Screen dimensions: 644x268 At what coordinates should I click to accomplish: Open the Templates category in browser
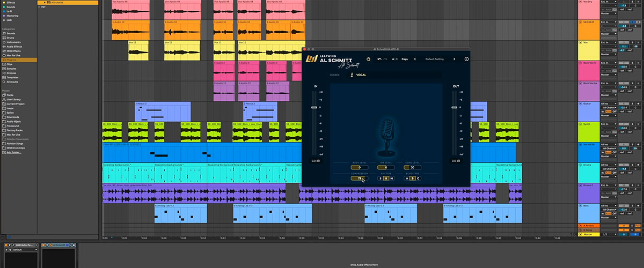tap(12, 77)
